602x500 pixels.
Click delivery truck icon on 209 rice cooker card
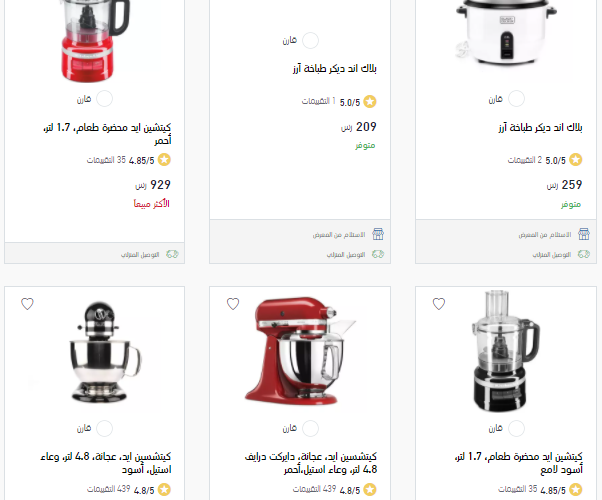point(378,254)
